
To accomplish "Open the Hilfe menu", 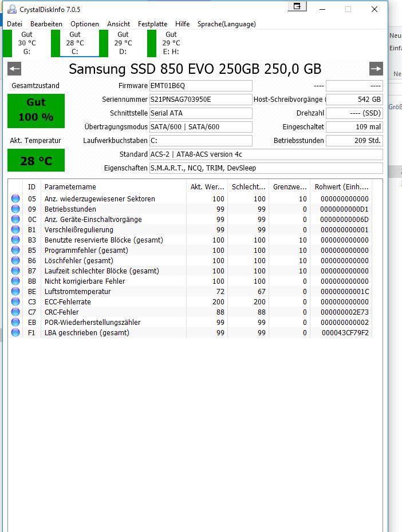I will pyautogui.click(x=182, y=24).
